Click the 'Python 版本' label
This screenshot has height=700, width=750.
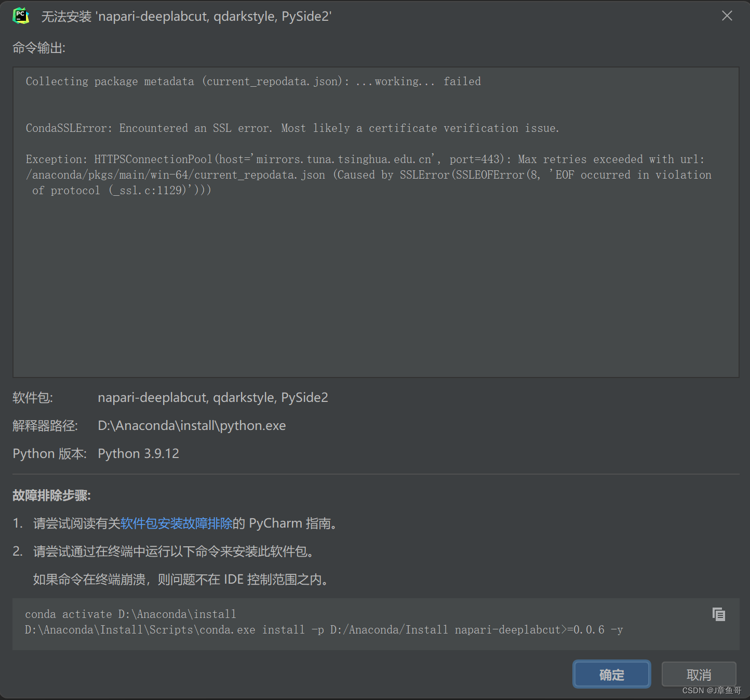pyautogui.click(x=50, y=453)
